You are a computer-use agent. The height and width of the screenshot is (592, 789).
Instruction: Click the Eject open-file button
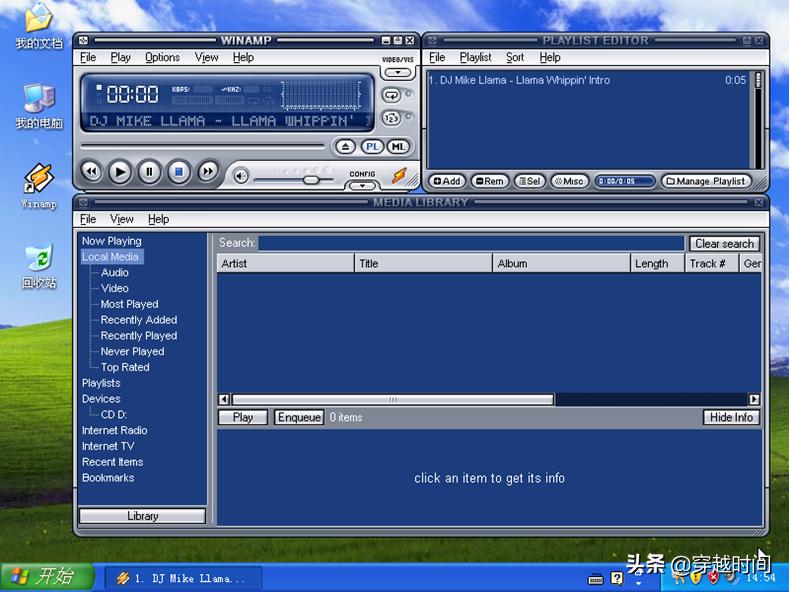(345, 147)
